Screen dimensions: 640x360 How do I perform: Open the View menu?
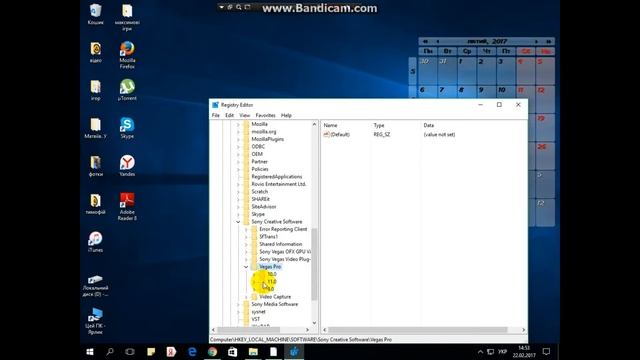(x=244, y=116)
